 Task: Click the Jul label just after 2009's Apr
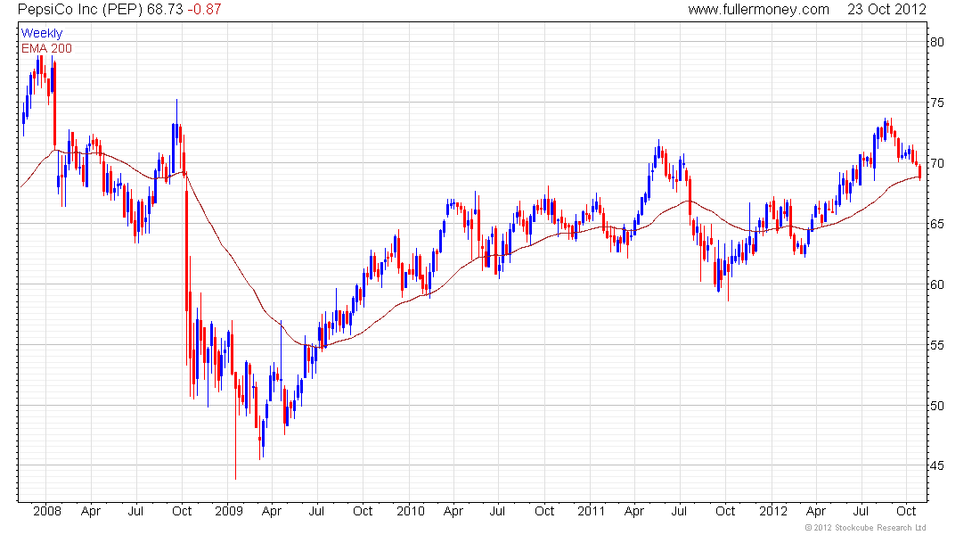click(316, 511)
